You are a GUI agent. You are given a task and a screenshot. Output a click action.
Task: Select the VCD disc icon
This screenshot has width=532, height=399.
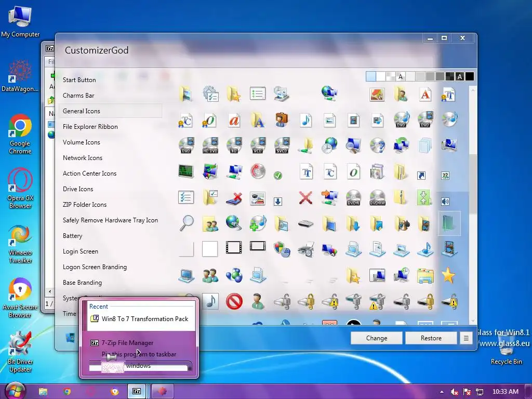pyautogui.click(x=258, y=145)
